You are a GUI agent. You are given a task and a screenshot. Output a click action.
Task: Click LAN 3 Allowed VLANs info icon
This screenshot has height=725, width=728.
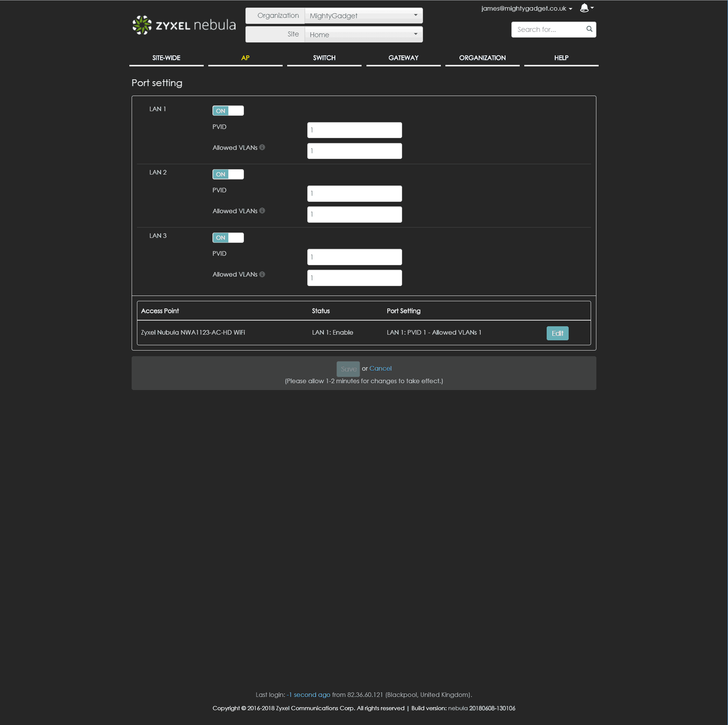tap(262, 274)
